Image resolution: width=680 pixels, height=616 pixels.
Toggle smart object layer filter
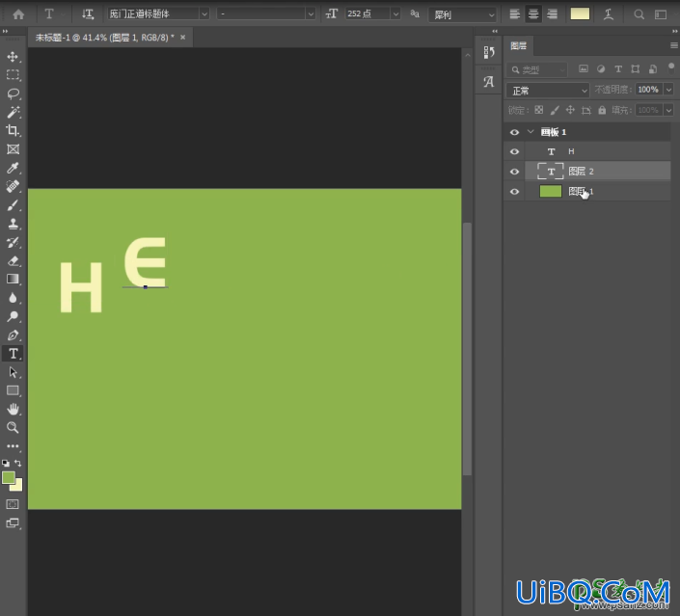click(x=653, y=68)
